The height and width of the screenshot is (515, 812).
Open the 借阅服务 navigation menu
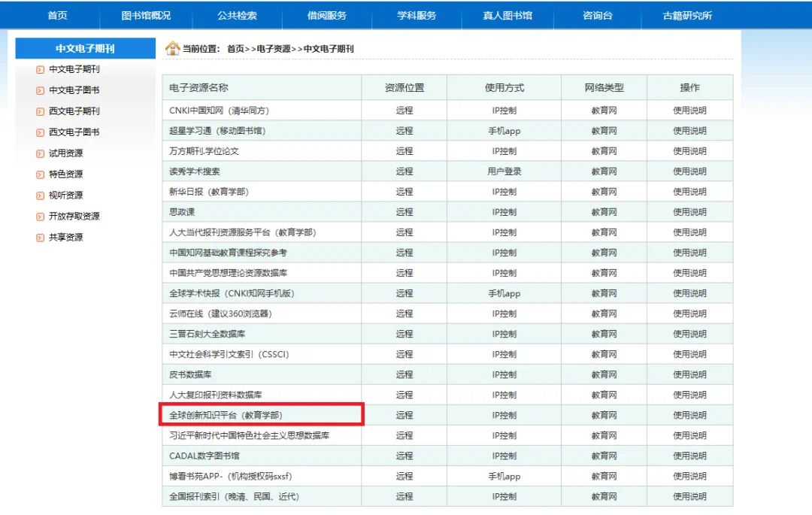[327, 15]
